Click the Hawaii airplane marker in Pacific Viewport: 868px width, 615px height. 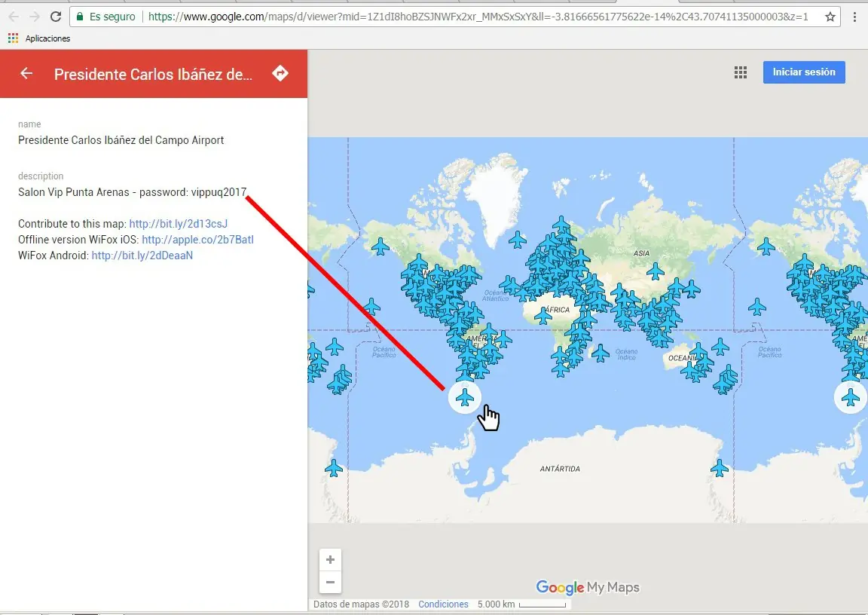[x=371, y=306]
